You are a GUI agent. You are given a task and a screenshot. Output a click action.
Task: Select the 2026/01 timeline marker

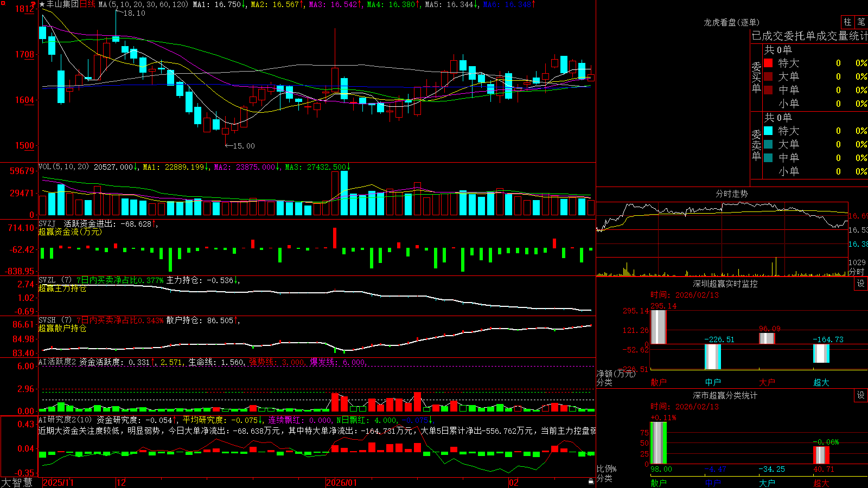point(341,483)
